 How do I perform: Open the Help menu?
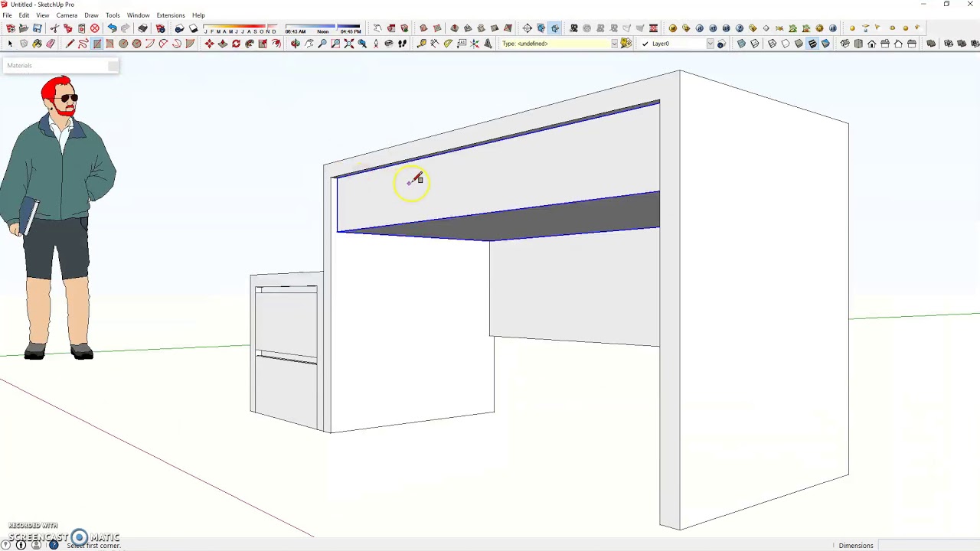coord(198,15)
